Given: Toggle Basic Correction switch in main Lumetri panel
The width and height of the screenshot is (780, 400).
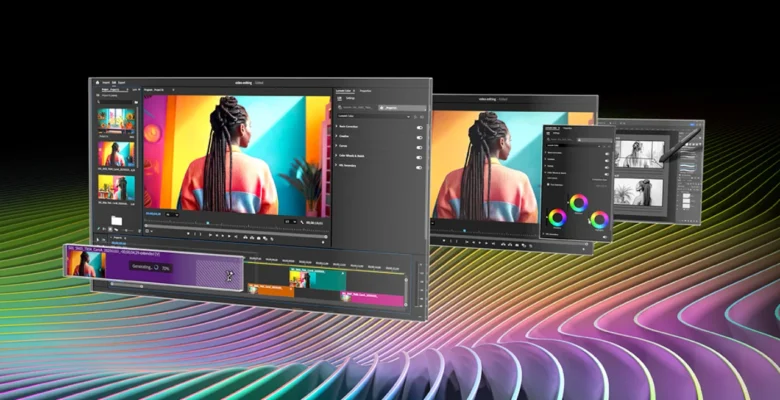Looking at the screenshot, I should [x=420, y=127].
